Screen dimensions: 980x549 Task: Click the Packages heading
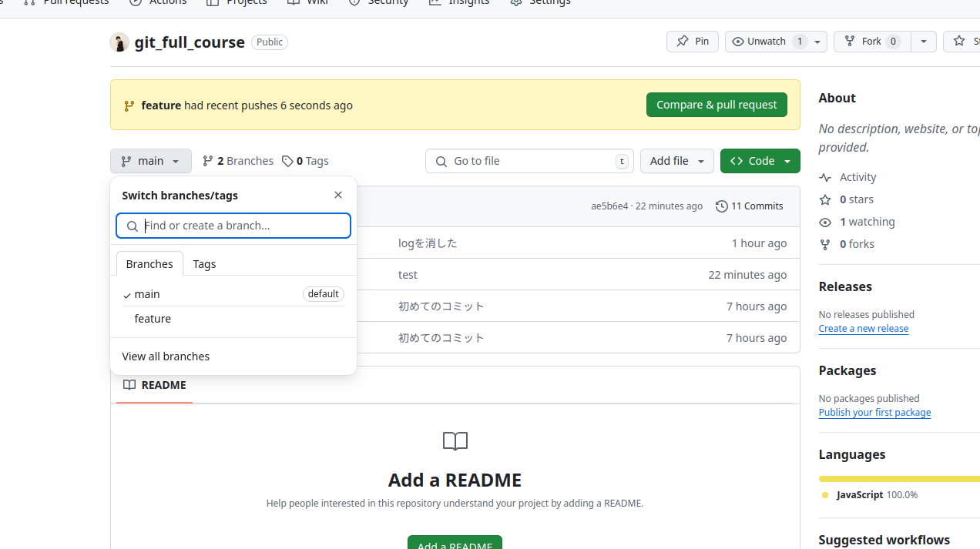[x=847, y=370]
